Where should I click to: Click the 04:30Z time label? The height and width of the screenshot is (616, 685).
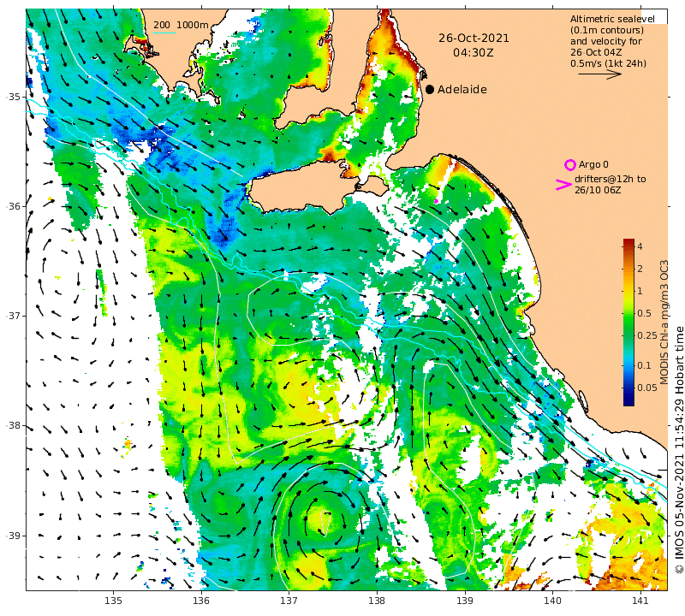click(474, 53)
